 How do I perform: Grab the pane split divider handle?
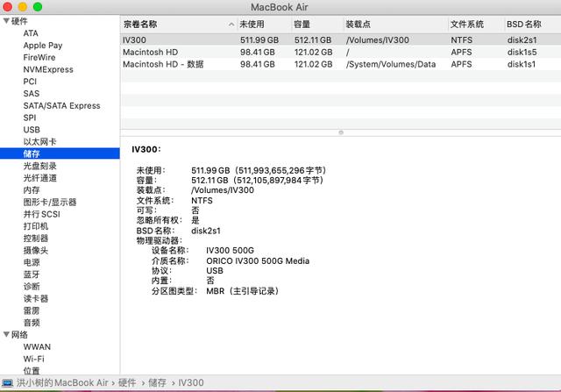(341, 132)
